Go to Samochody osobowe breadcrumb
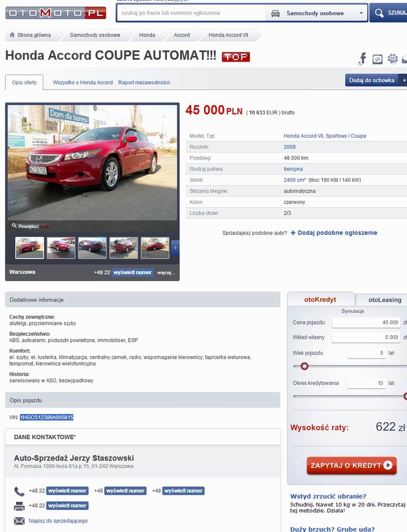407x532 pixels. click(95, 35)
